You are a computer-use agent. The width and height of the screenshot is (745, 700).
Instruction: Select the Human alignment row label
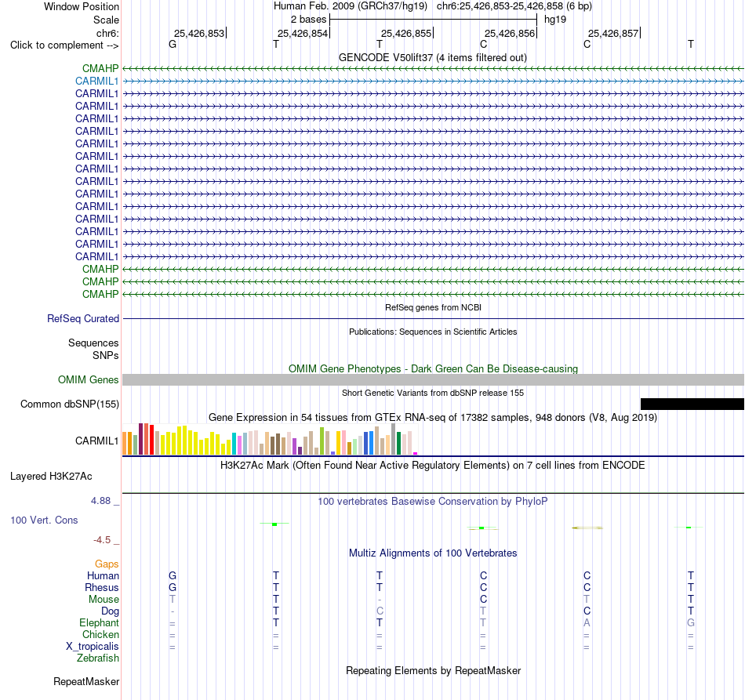pos(103,575)
